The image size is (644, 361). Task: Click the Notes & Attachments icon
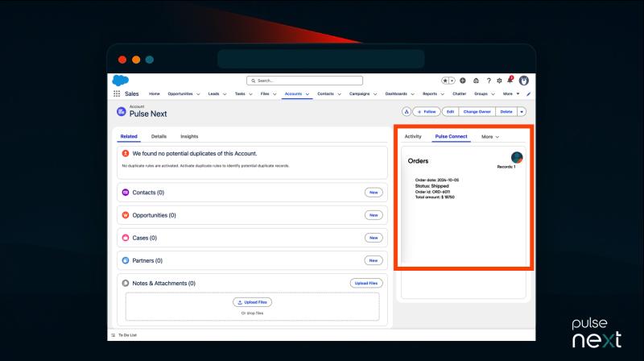click(x=126, y=283)
